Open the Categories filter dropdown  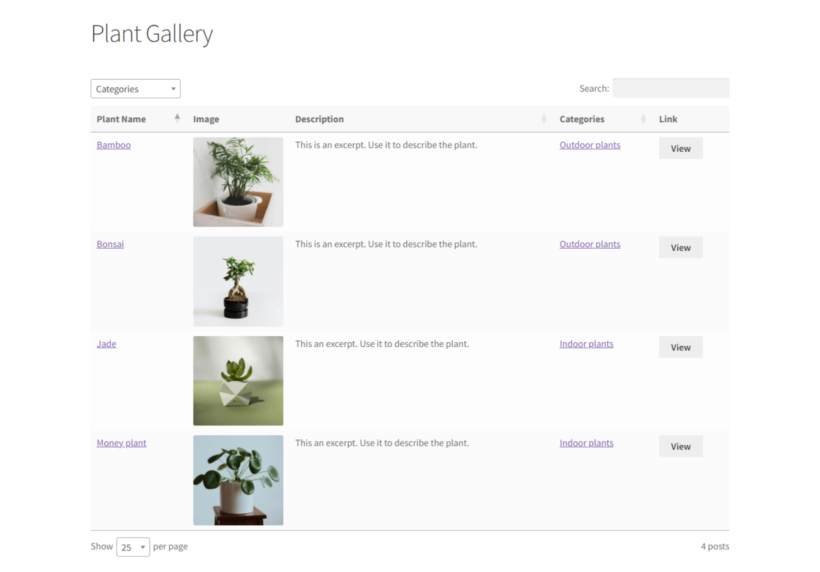click(135, 89)
